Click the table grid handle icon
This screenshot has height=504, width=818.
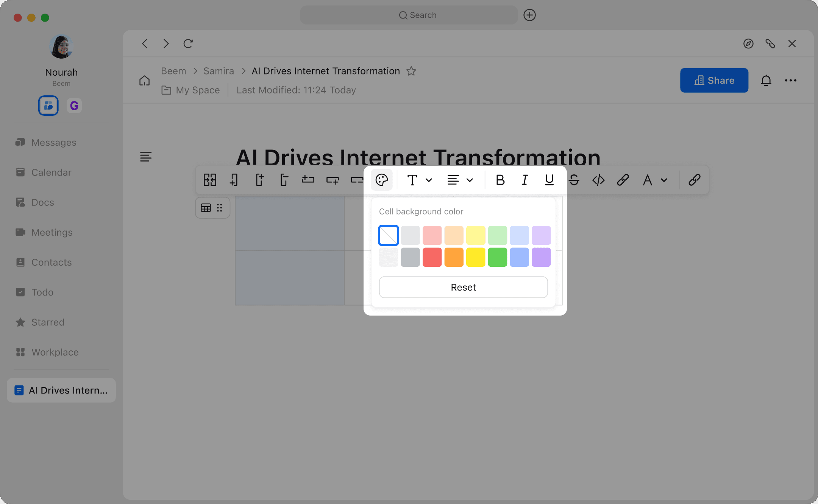coord(206,208)
